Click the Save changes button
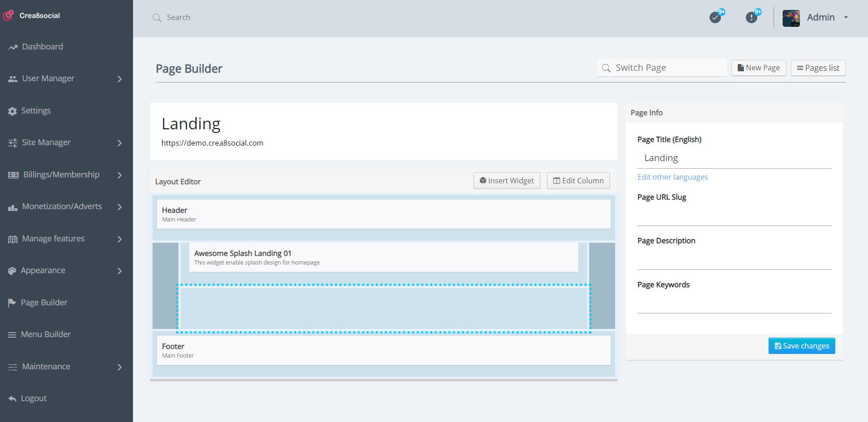868x422 pixels. click(801, 346)
